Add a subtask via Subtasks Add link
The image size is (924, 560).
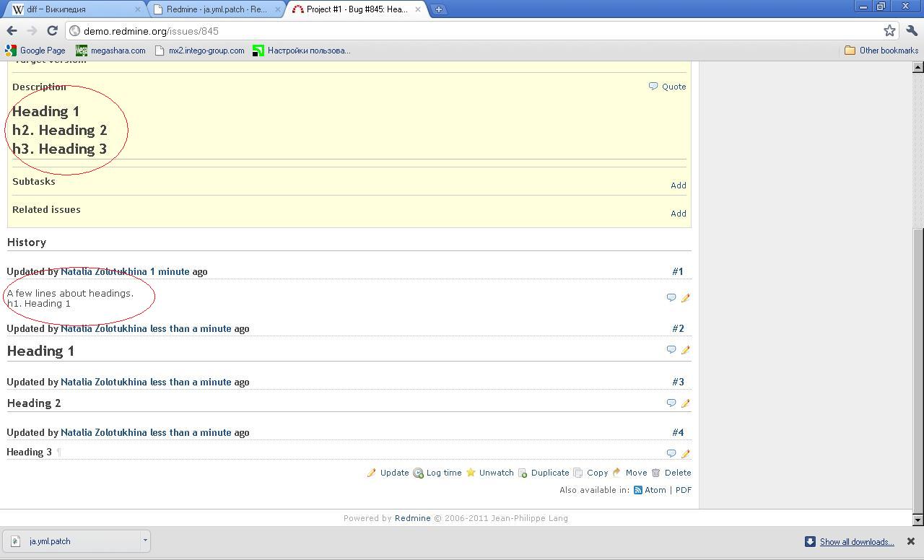(678, 185)
